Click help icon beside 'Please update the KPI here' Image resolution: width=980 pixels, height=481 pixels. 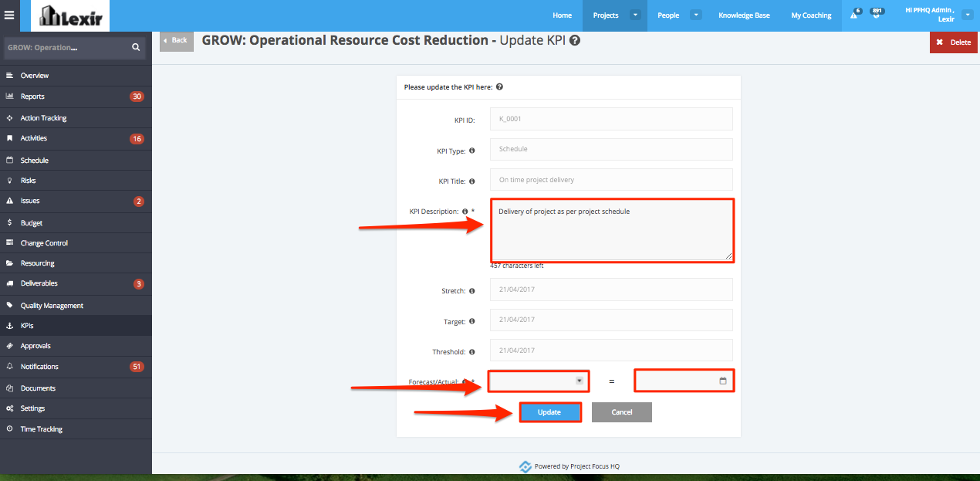click(500, 87)
